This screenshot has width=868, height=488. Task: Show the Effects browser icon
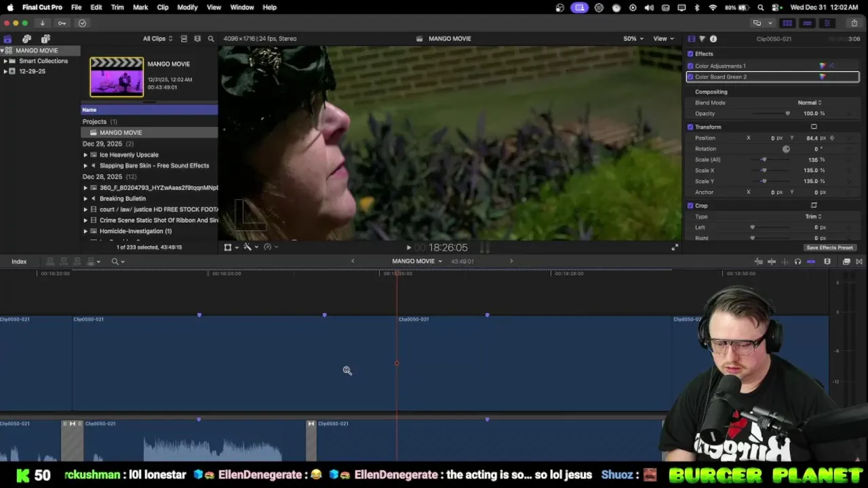pyautogui.click(x=846, y=262)
